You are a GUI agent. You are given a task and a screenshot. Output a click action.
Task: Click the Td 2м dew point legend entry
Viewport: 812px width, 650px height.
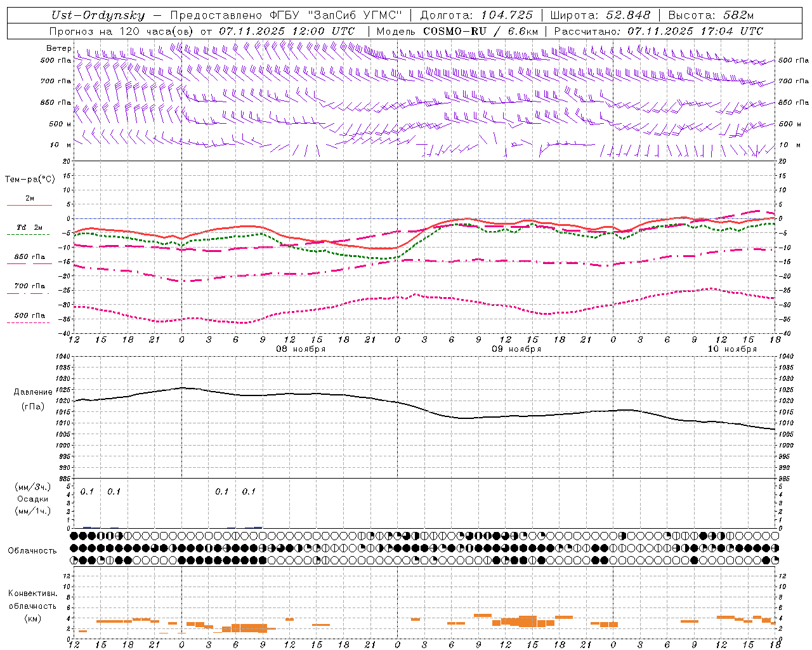30,227
